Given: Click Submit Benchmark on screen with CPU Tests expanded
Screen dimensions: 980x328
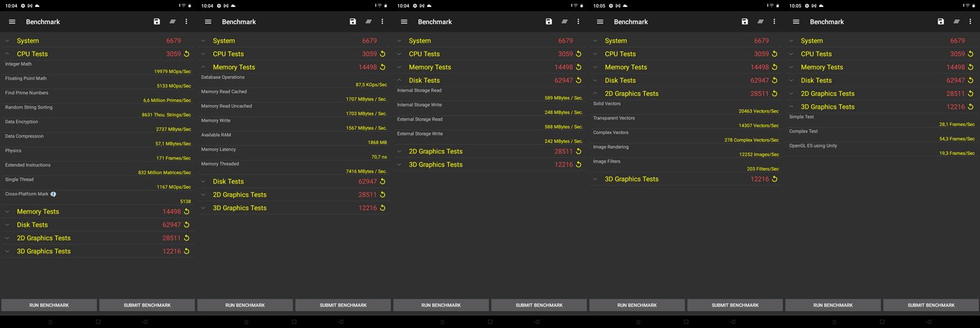Looking at the screenshot, I should (147, 305).
